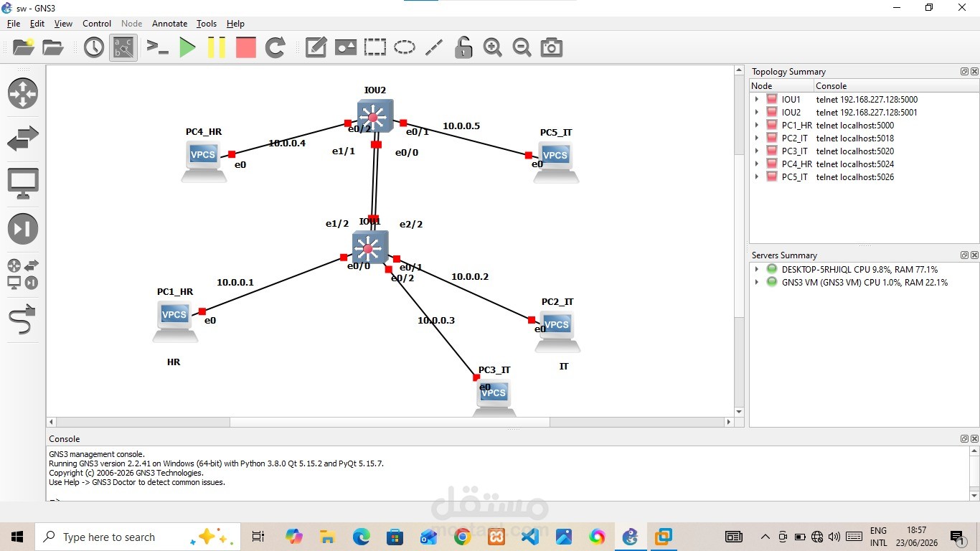980x551 pixels.
Task: Zoom out of the topology canvas
Action: pyautogui.click(x=522, y=48)
